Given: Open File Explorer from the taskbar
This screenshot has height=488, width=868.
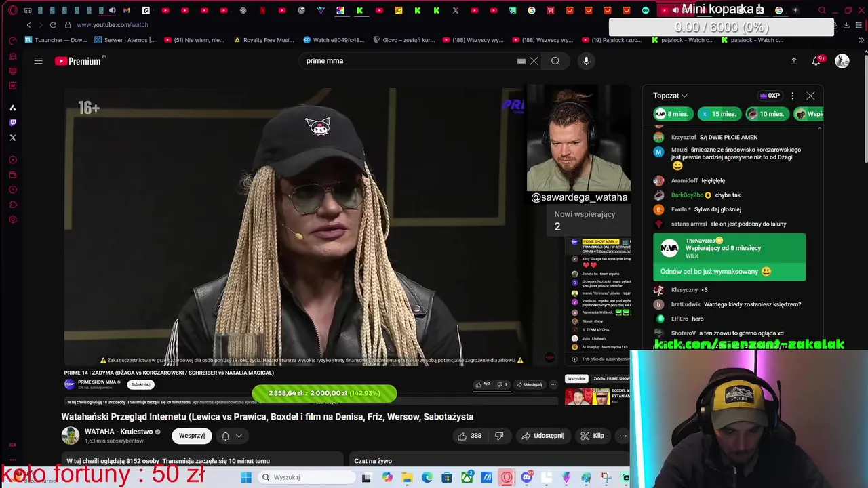Looking at the screenshot, I should pyautogui.click(x=407, y=477).
